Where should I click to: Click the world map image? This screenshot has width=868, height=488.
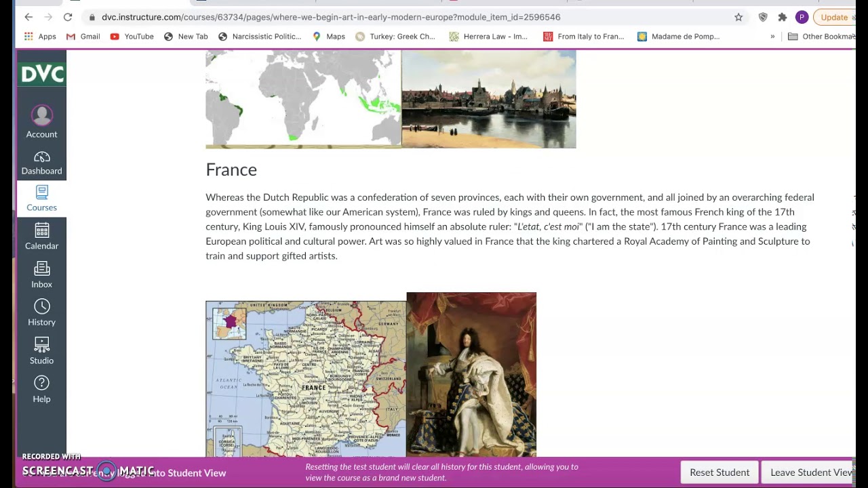pos(303,98)
